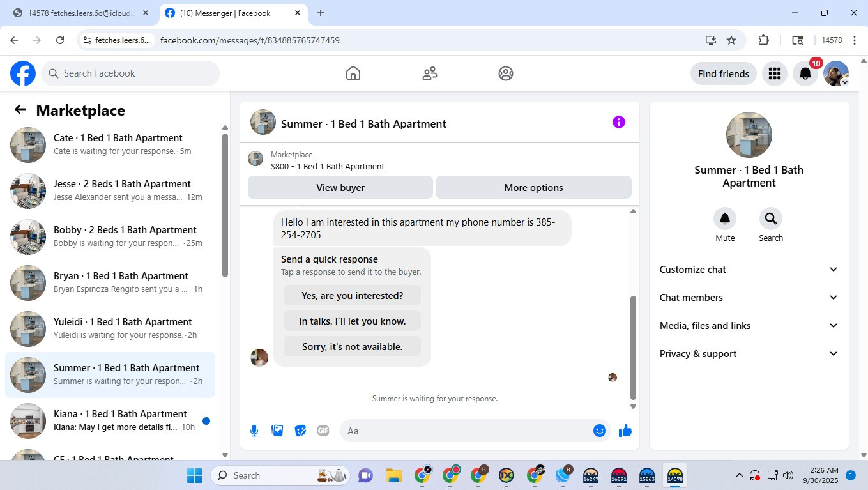The height and width of the screenshot is (490, 868).
Task: Open Jesse's 2 Beds 1 Bath conversation
Action: tap(110, 191)
